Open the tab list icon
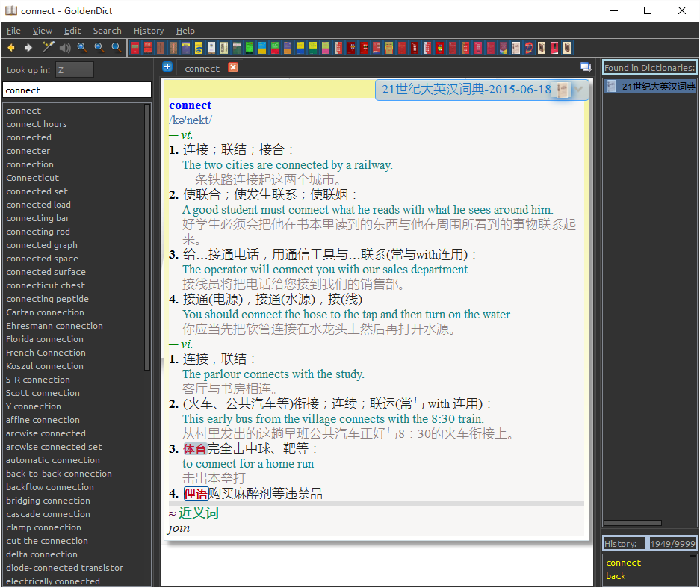The image size is (700, 588). pyautogui.click(x=586, y=67)
